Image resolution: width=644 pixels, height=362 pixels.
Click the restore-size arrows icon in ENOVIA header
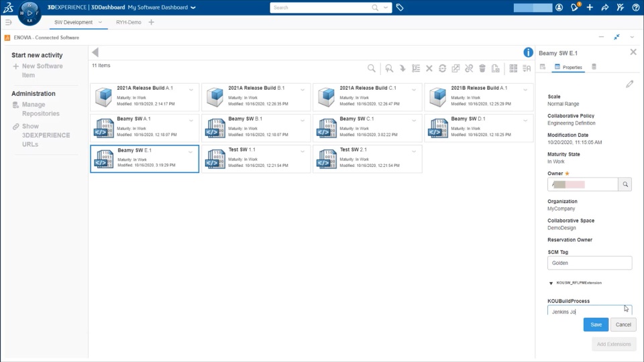pos(616,37)
